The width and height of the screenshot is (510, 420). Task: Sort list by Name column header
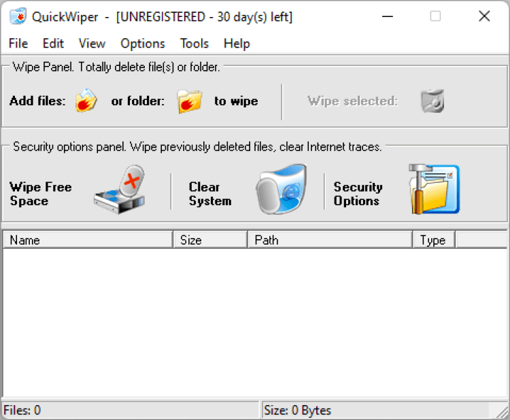click(x=88, y=240)
